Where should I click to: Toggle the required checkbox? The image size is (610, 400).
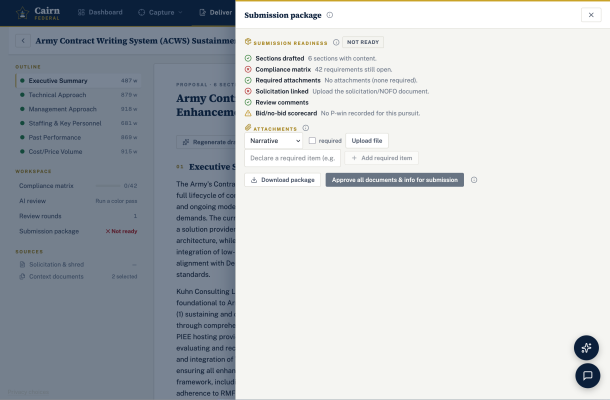(312, 140)
